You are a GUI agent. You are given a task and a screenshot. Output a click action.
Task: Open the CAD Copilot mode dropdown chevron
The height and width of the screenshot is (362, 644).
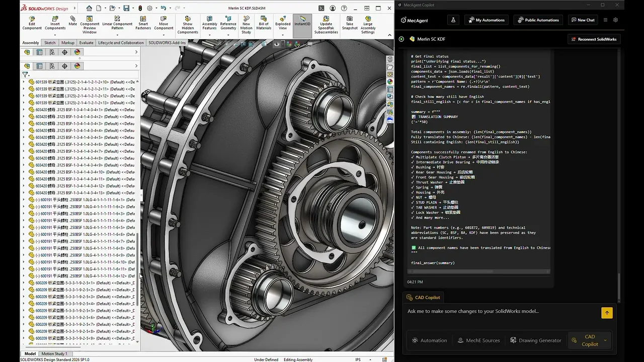pyautogui.click(x=605, y=340)
